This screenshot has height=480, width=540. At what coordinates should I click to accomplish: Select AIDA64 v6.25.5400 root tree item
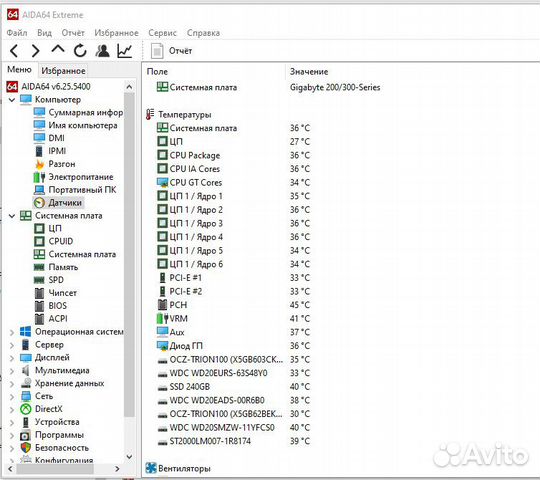49,86
